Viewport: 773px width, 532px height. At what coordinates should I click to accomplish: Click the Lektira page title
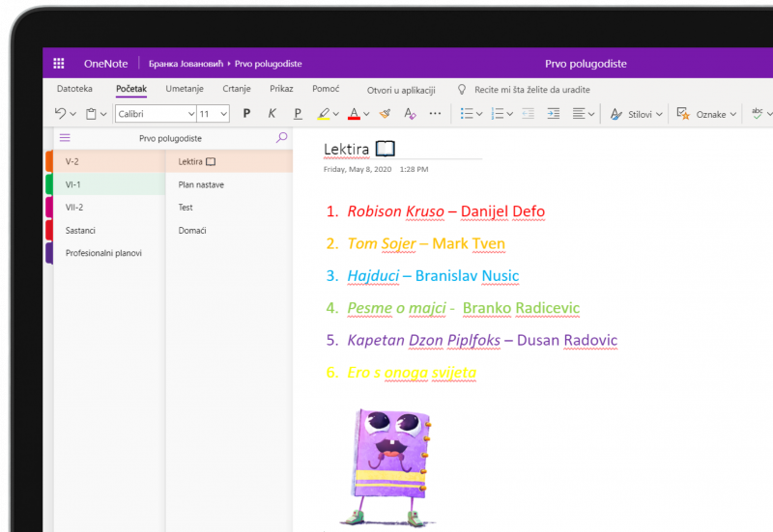[x=346, y=149]
